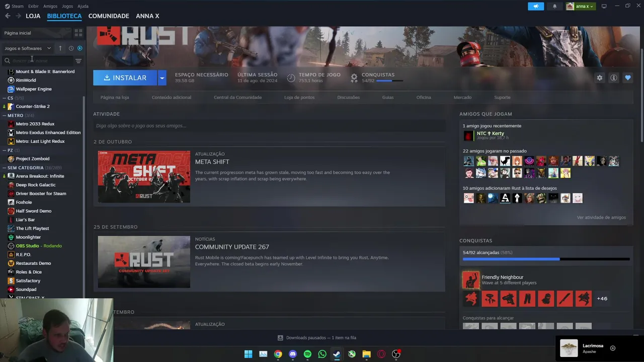Screen dimensions: 644x362
Task: Go back with the left arrow
Action: click(8, 16)
